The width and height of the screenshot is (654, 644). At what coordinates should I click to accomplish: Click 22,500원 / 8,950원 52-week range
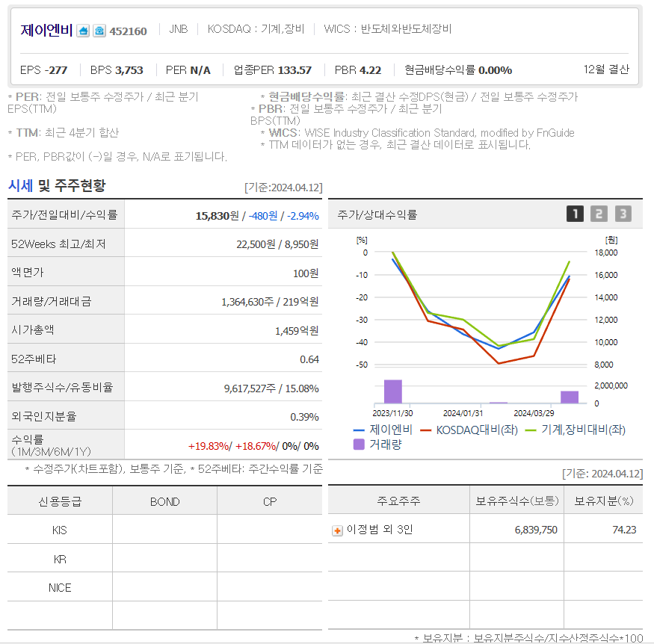tap(277, 244)
